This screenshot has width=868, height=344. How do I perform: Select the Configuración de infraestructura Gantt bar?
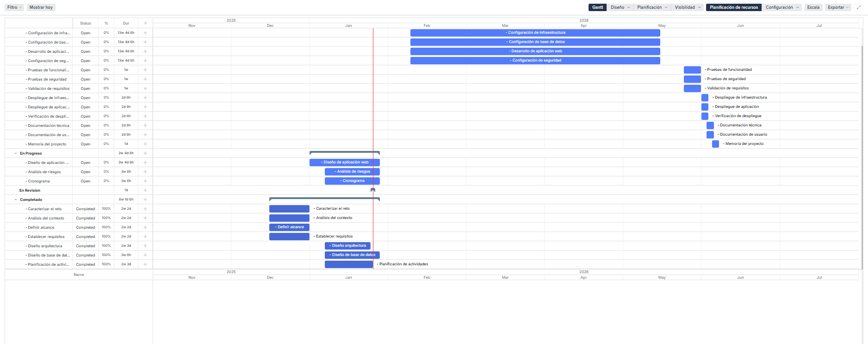pyautogui.click(x=535, y=33)
